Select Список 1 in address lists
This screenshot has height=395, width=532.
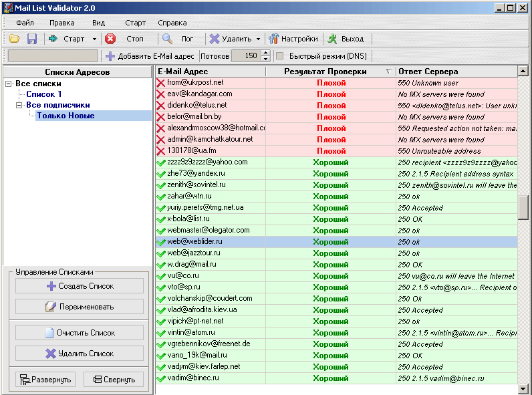pyautogui.click(x=44, y=94)
